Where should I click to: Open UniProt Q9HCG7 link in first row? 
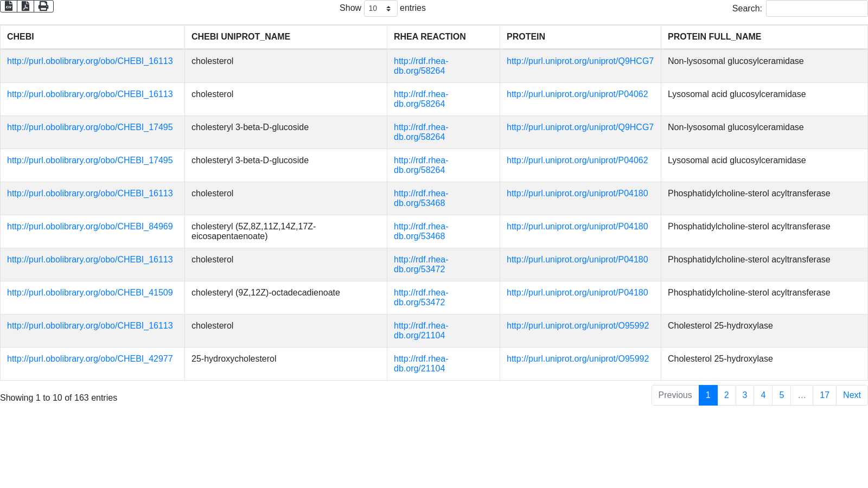(x=580, y=61)
